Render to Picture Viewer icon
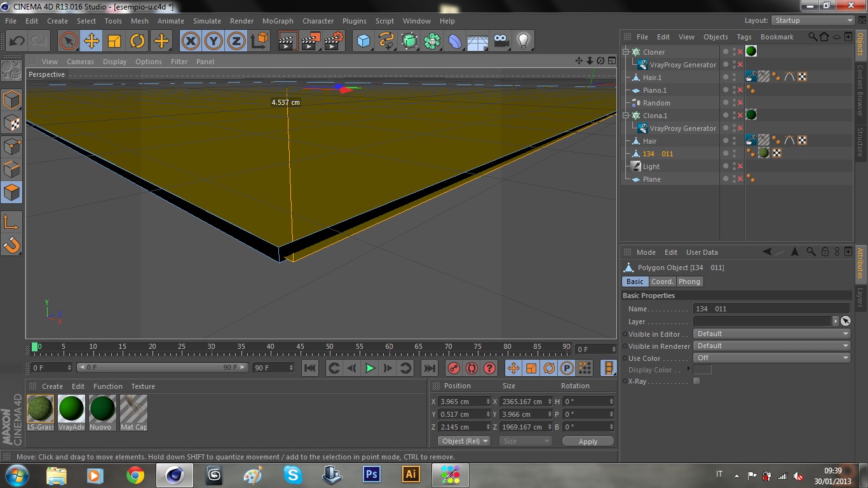 (x=311, y=41)
